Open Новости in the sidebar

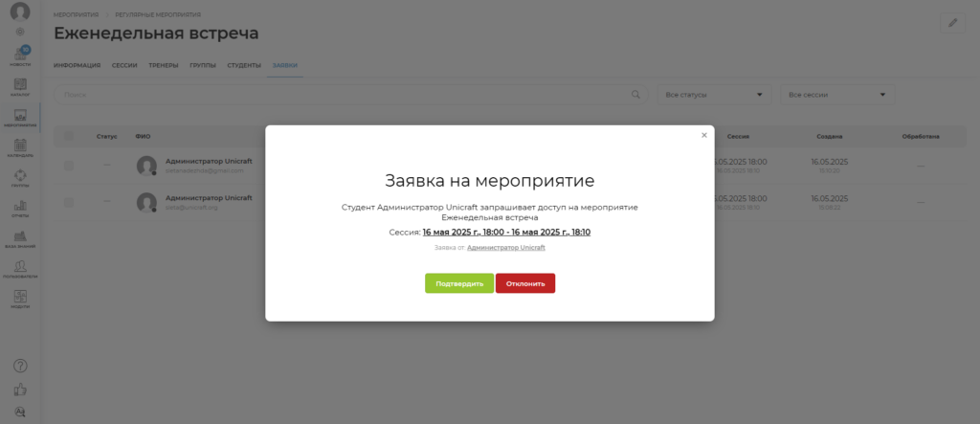(x=20, y=56)
